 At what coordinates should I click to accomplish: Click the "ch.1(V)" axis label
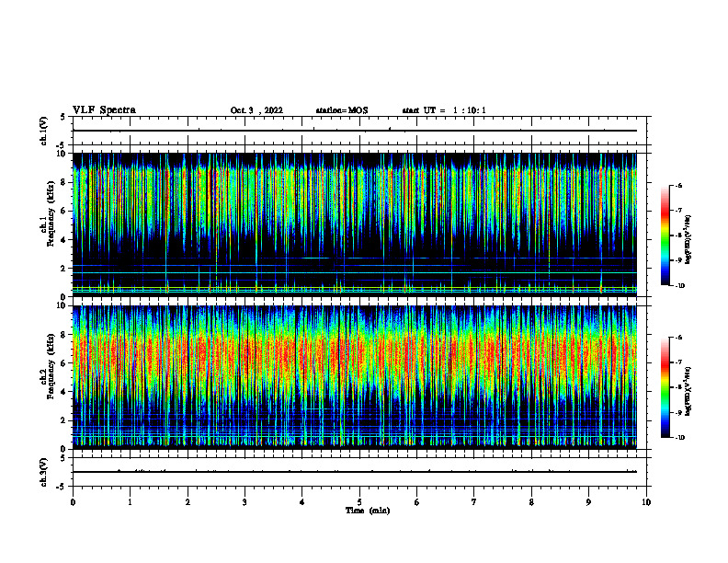[x=44, y=131]
